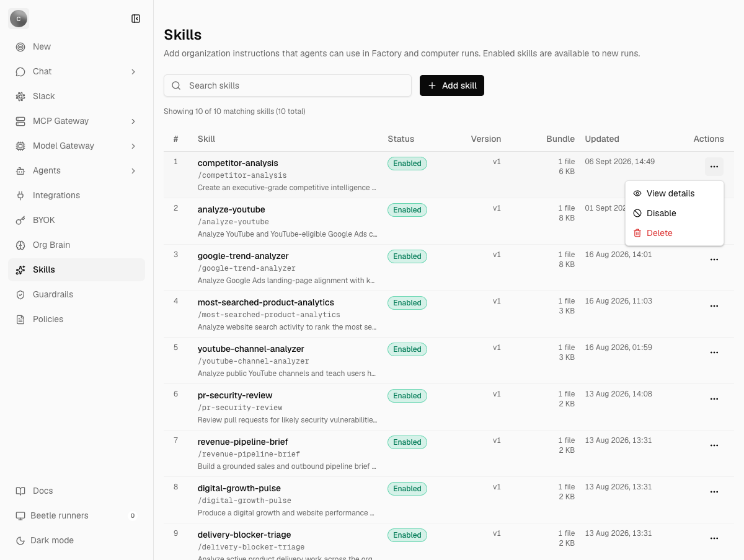
Task: Click the eye icon next to View details
Action: click(637, 193)
